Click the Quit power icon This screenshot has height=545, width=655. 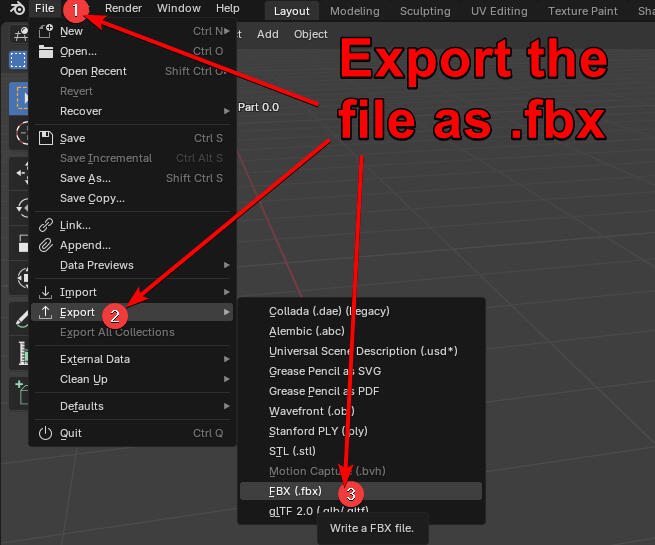coord(45,433)
